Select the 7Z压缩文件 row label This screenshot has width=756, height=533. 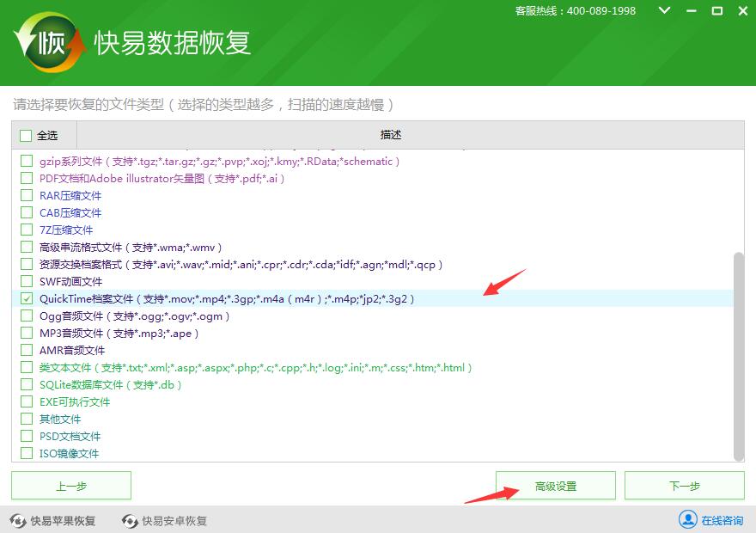pyautogui.click(x=66, y=230)
